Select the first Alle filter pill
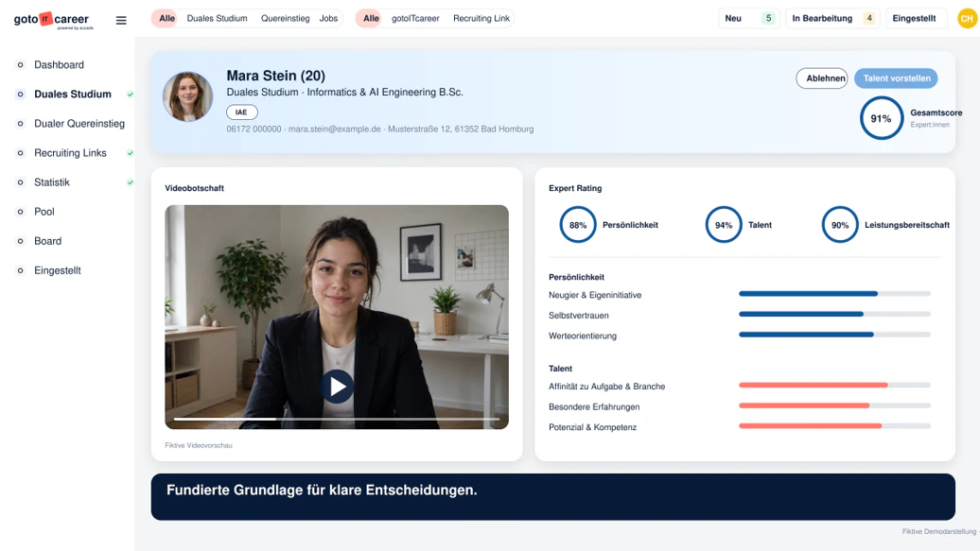 (166, 18)
